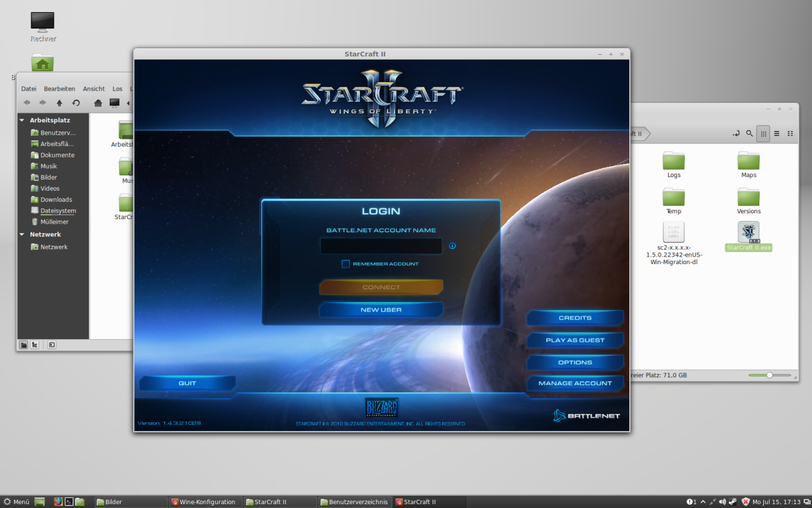812x508 pixels.
Task: Click the computer icon in the toolbar
Action: click(115, 103)
